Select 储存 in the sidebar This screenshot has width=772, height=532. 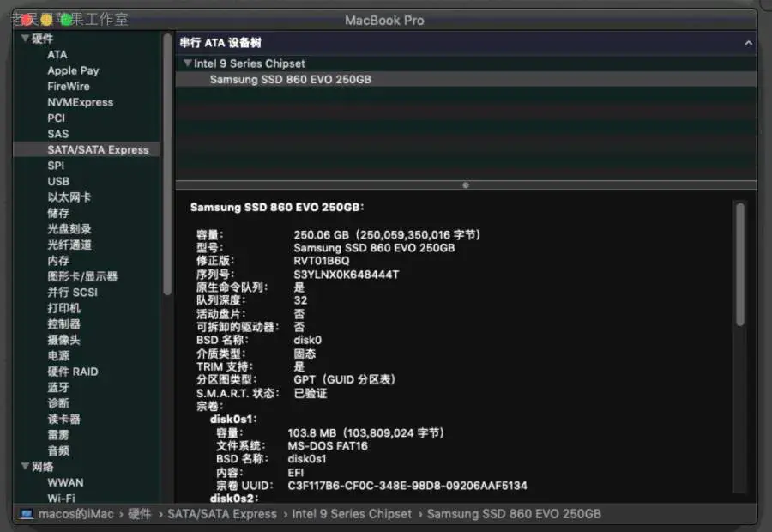58,213
